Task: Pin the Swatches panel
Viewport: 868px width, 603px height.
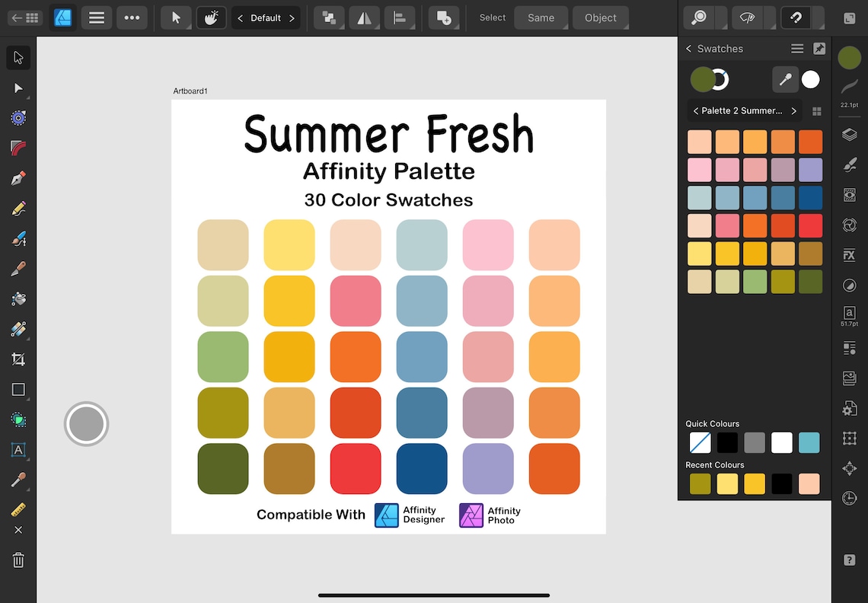Action: point(819,48)
